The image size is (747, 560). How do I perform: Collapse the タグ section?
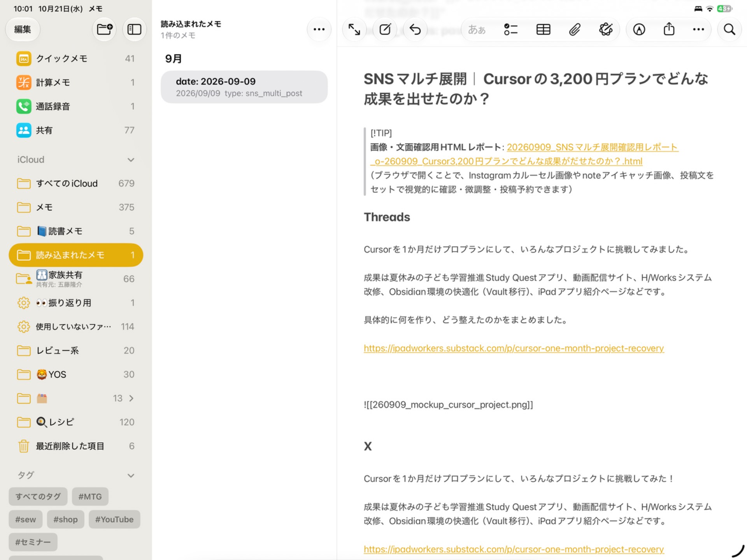[x=131, y=476]
